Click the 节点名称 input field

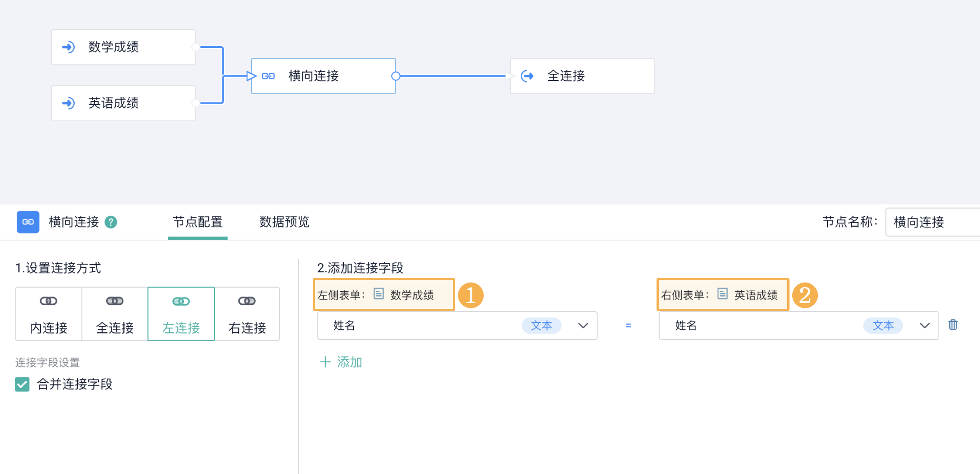point(932,222)
